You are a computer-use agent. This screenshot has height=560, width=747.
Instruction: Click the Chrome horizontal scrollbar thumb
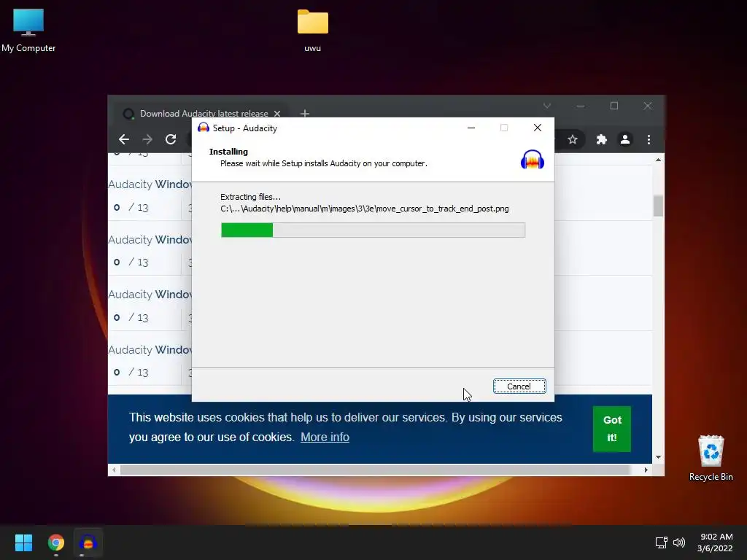pos(375,470)
